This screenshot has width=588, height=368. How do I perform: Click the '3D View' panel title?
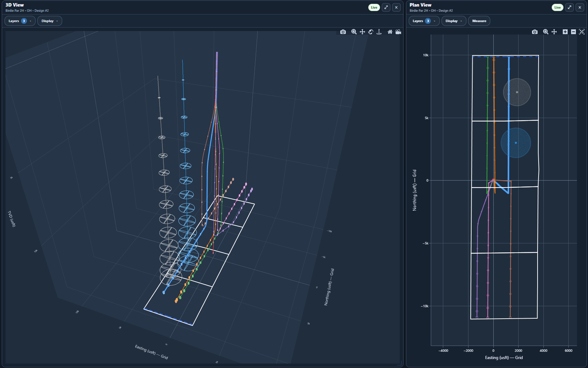coord(15,5)
